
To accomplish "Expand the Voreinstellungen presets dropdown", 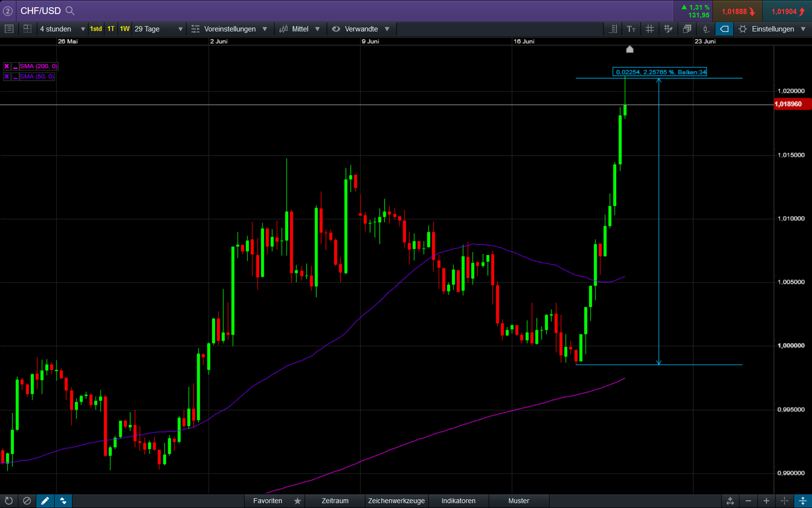I will 229,29.
